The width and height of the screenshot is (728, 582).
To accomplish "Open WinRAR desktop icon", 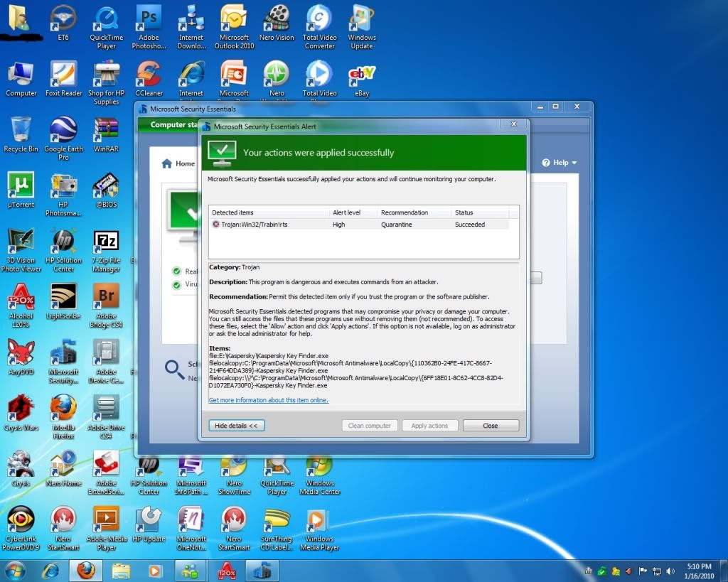I will coord(107,134).
